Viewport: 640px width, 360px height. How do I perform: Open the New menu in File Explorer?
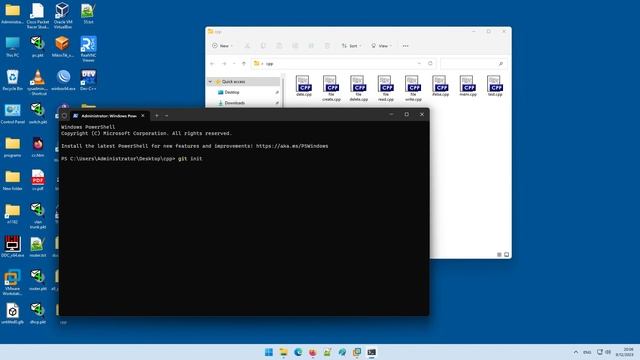222,46
